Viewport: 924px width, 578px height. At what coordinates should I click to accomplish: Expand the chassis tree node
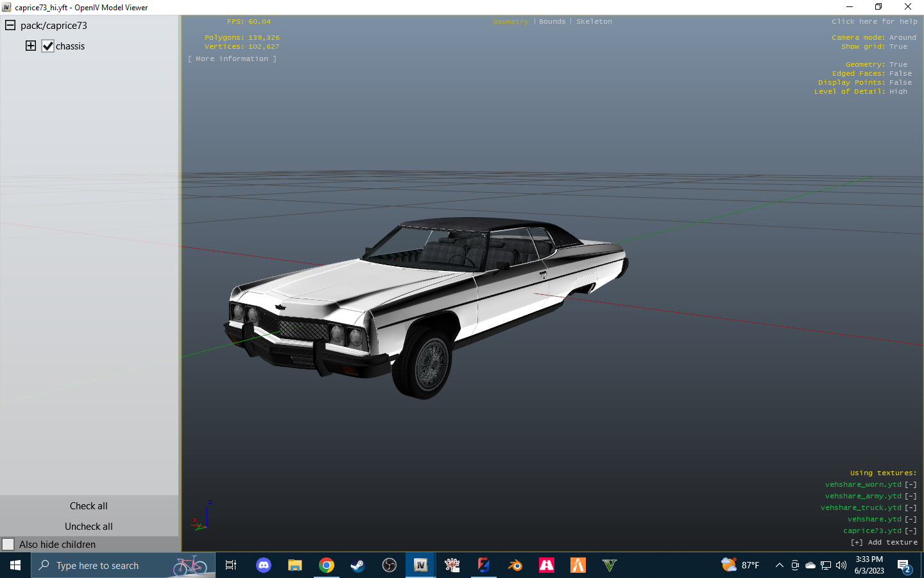30,46
